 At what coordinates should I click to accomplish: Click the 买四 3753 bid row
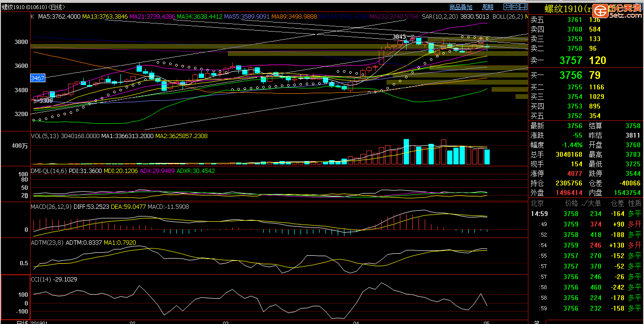pos(586,106)
